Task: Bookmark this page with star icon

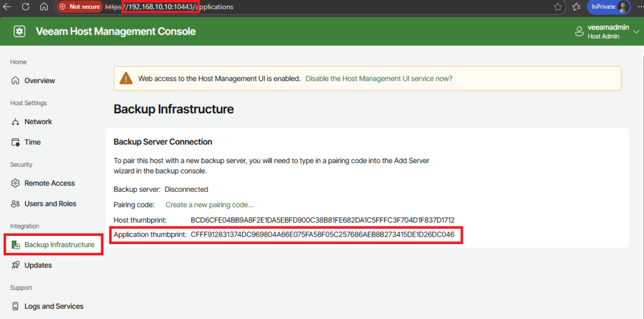Action: click(558, 7)
